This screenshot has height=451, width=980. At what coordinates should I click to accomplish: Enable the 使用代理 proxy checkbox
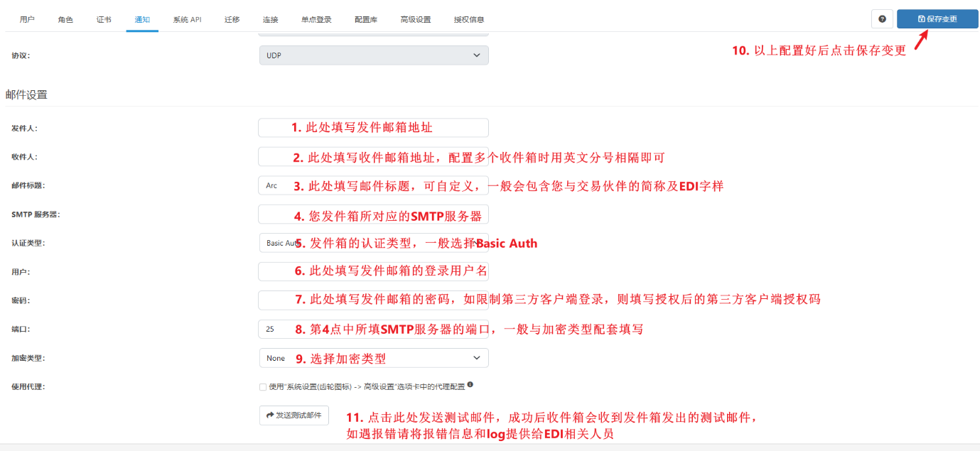click(x=263, y=387)
